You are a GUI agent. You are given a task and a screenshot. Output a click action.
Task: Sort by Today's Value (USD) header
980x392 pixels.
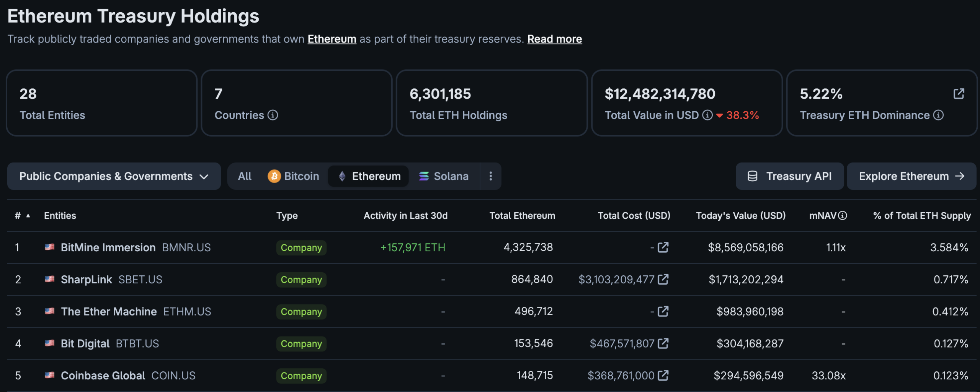(x=740, y=216)
